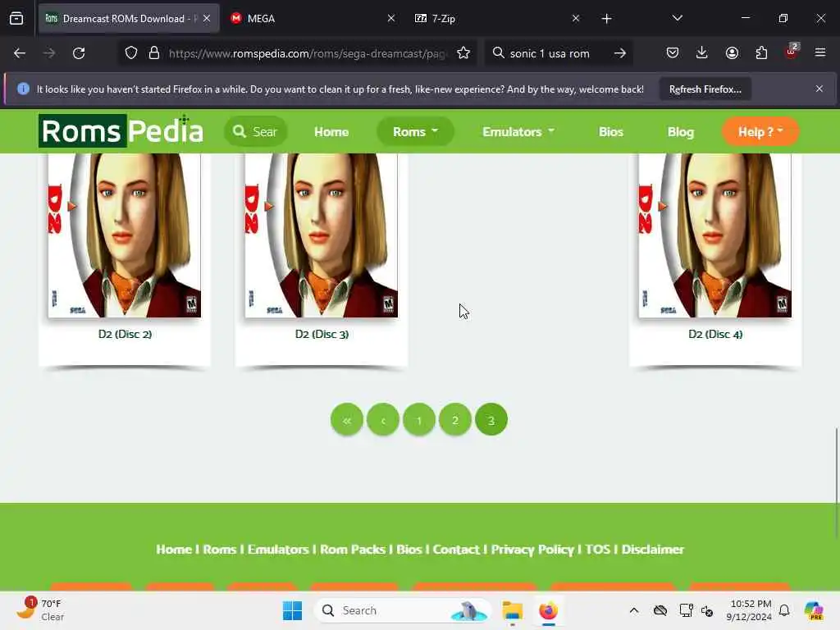Open footer Contact link

pos(456,550)
